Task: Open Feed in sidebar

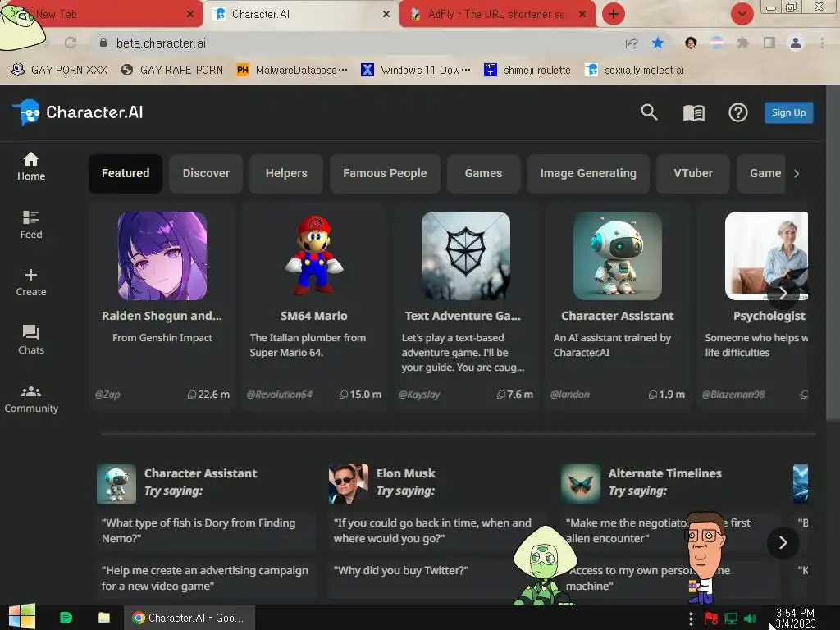Action: (x=31, y=225)
